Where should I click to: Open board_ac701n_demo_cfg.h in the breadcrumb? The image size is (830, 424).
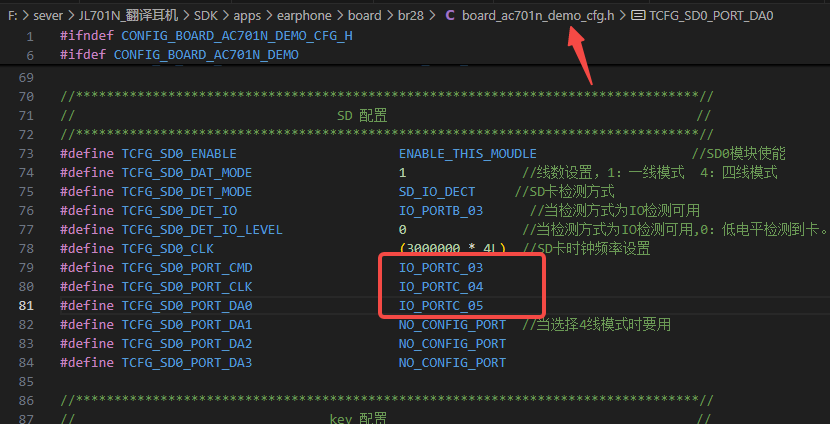pyautogui.click(x=538, y=16)
